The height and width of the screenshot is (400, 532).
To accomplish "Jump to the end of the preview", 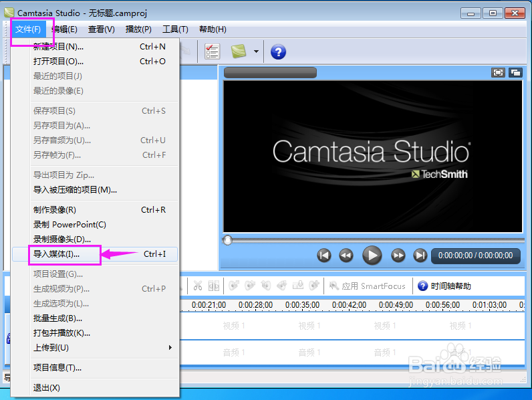I will pos(420,256).
